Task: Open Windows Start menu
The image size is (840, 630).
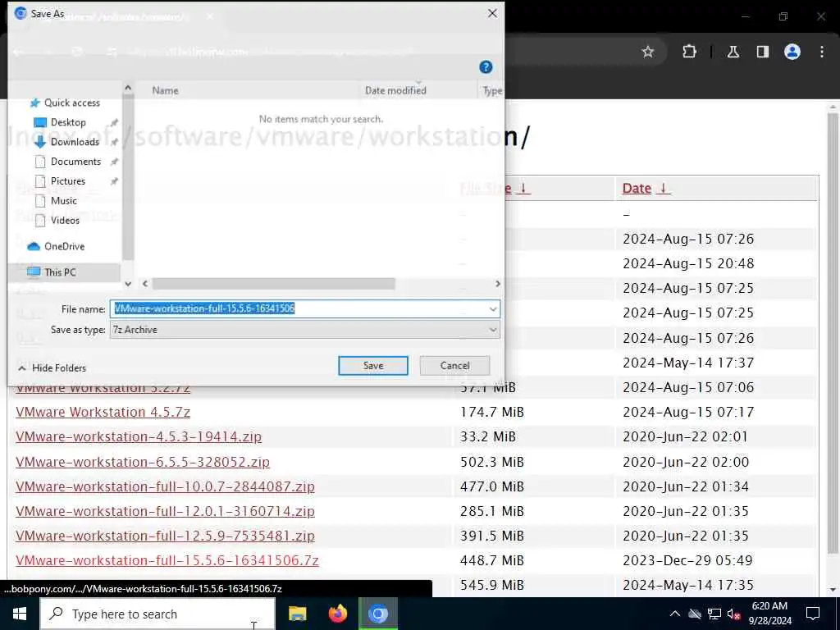Action: coord(20,614)
